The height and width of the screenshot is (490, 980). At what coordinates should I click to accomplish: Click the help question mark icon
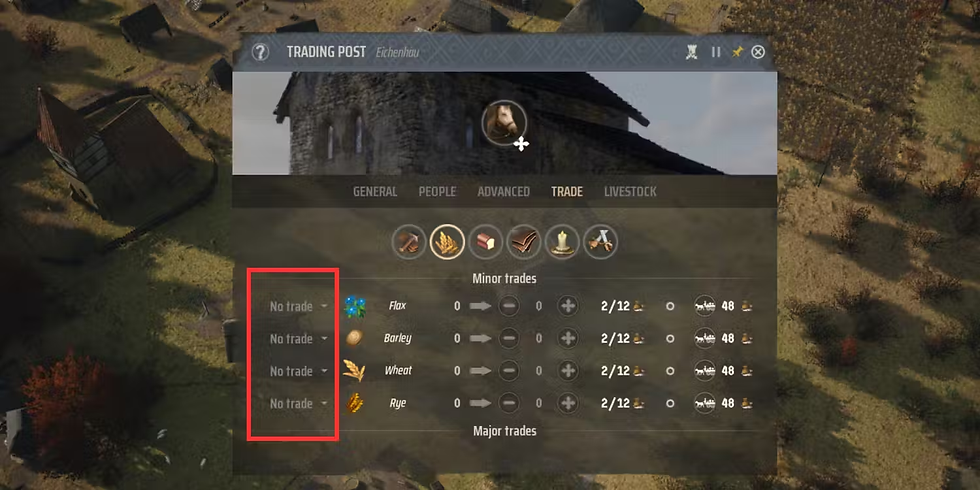(x=260, y=52)
